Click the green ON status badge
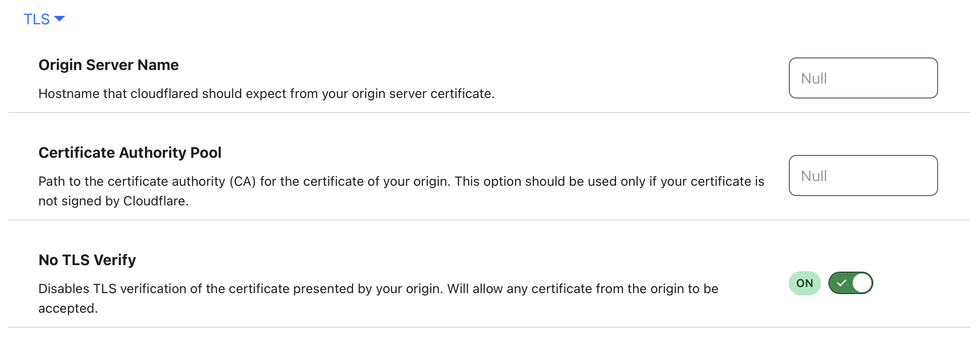This screenshot has width=980, height=337. (x=805, y=283)
